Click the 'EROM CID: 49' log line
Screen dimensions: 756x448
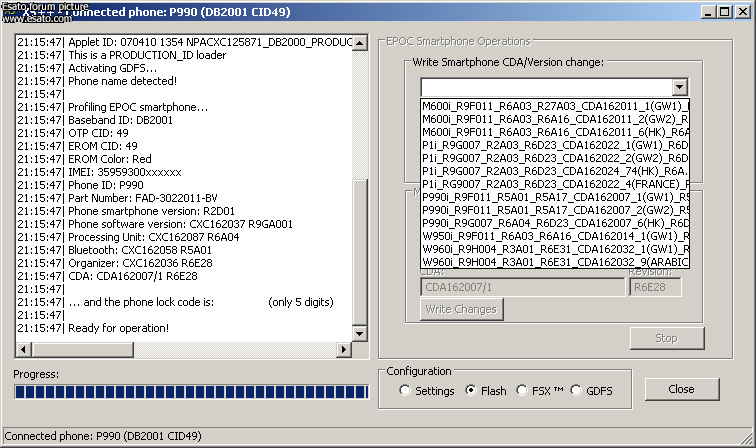click(77, 146)
